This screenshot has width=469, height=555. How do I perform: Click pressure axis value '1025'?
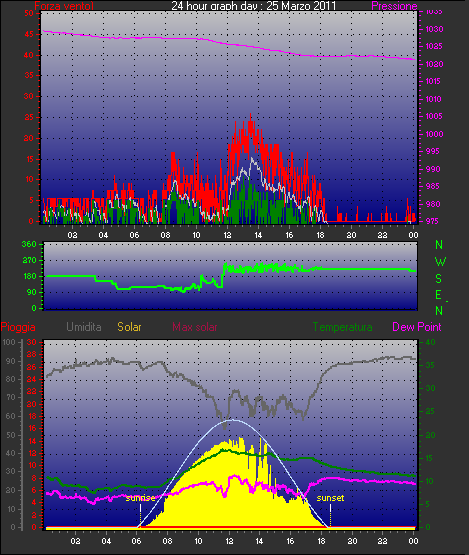[x=434, y=46]
